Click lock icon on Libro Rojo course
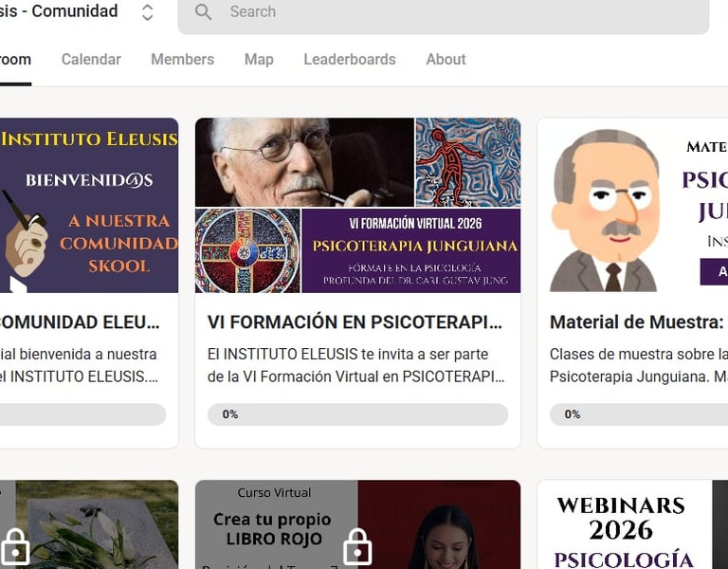The height and width of the screenshot is (569, 728). tap(357, 546)
